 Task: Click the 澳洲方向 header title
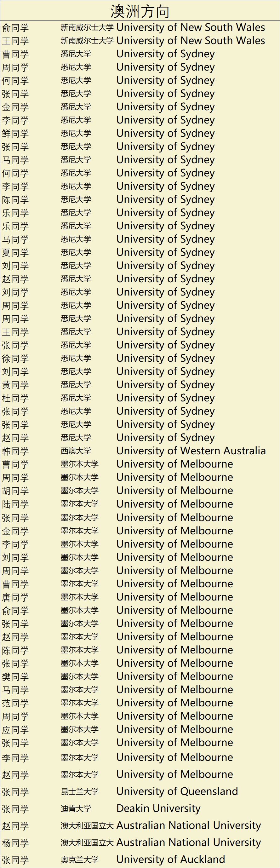tap(140, 11)
